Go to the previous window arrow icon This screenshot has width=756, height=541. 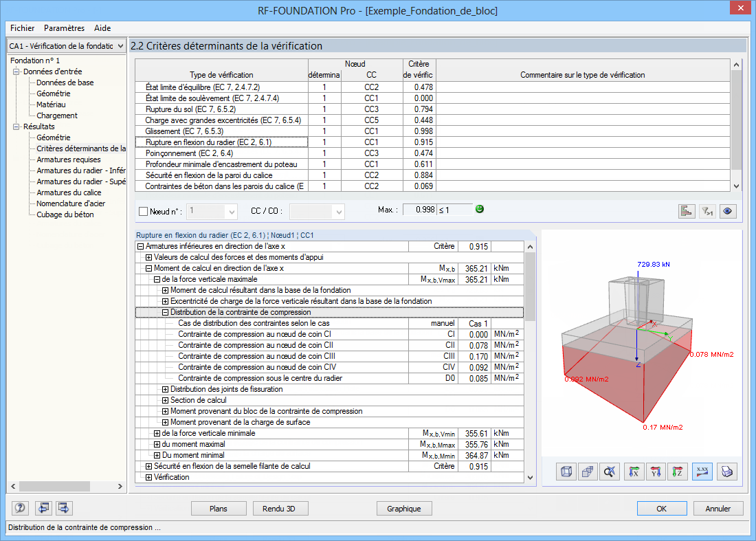coord(43,508)
